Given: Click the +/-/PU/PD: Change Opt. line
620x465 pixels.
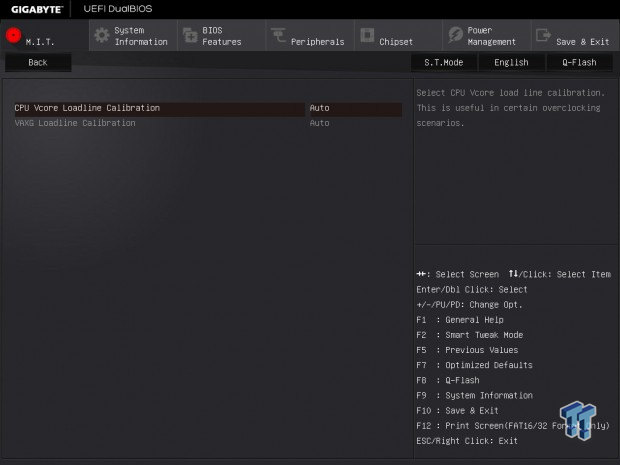Looking at the screenshot, I should point(469,304).
